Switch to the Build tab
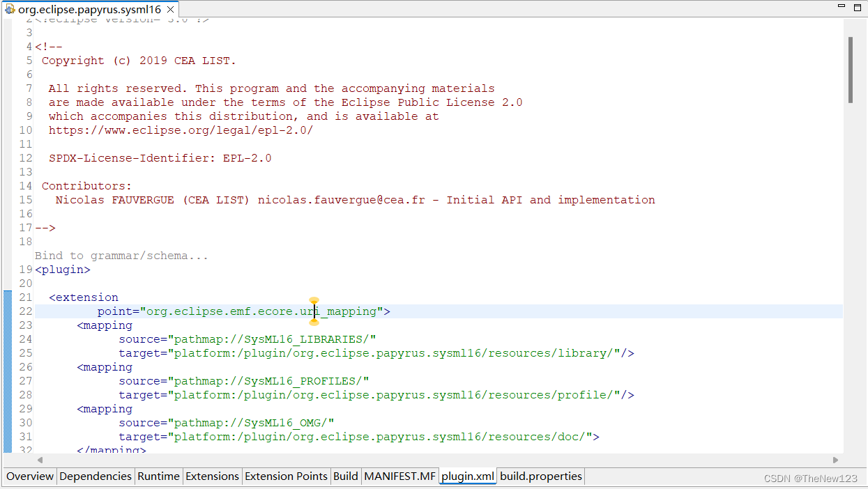 [345, 476]
